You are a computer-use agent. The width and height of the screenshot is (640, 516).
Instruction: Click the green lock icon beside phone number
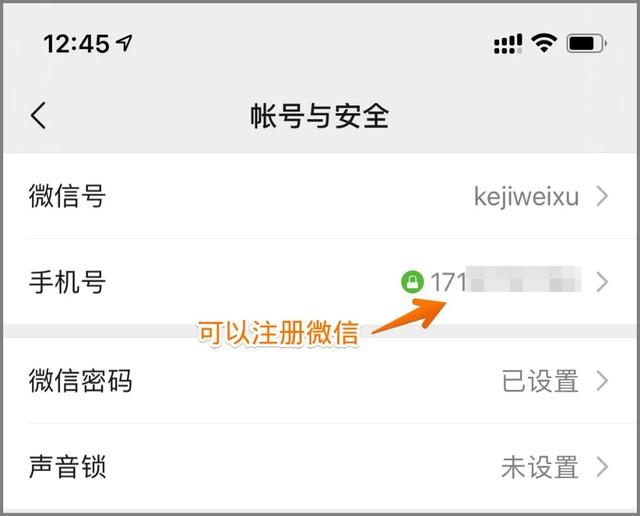coord(412,282)
